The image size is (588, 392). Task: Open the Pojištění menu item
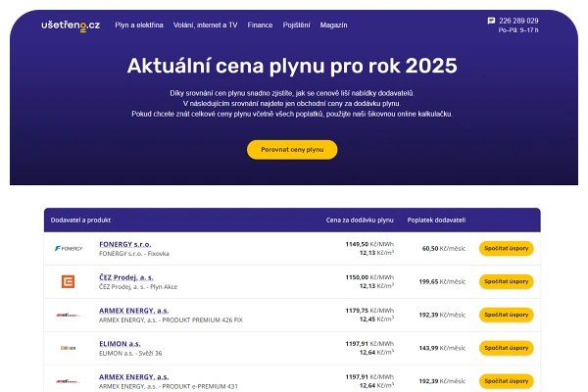point(296,25)
